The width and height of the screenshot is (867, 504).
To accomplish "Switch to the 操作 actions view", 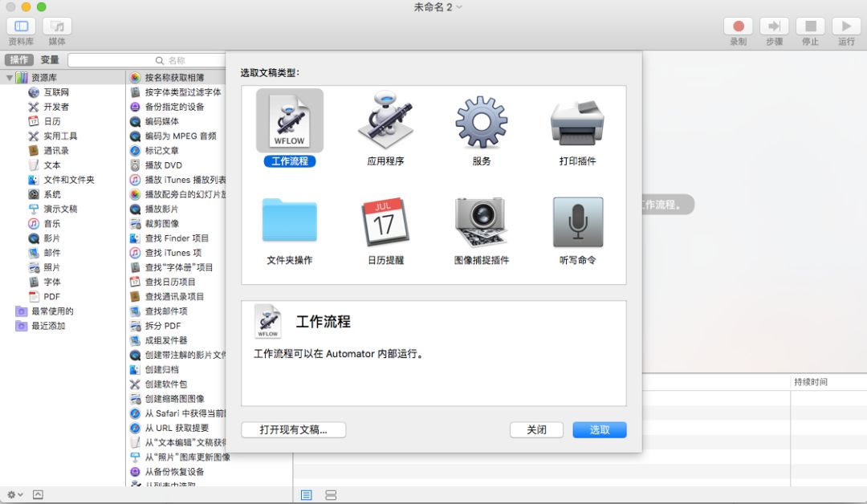I will (19, 60).
